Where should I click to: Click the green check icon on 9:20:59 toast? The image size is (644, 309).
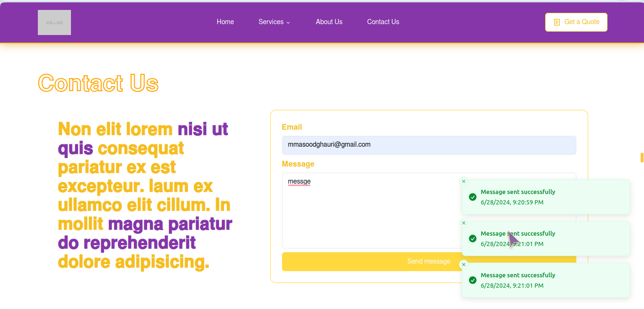click(472, 197)
